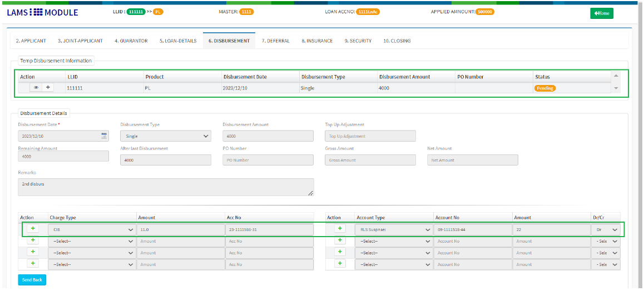This screenshot has height=291, width=644.
Task: Click the LAMS Module logo
Action: (x=43, y=12)
